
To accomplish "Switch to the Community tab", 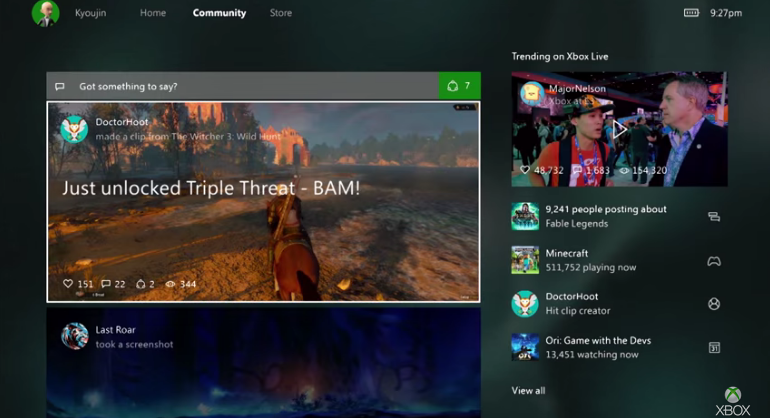I will pyautogui.click(x=219, y=13).
